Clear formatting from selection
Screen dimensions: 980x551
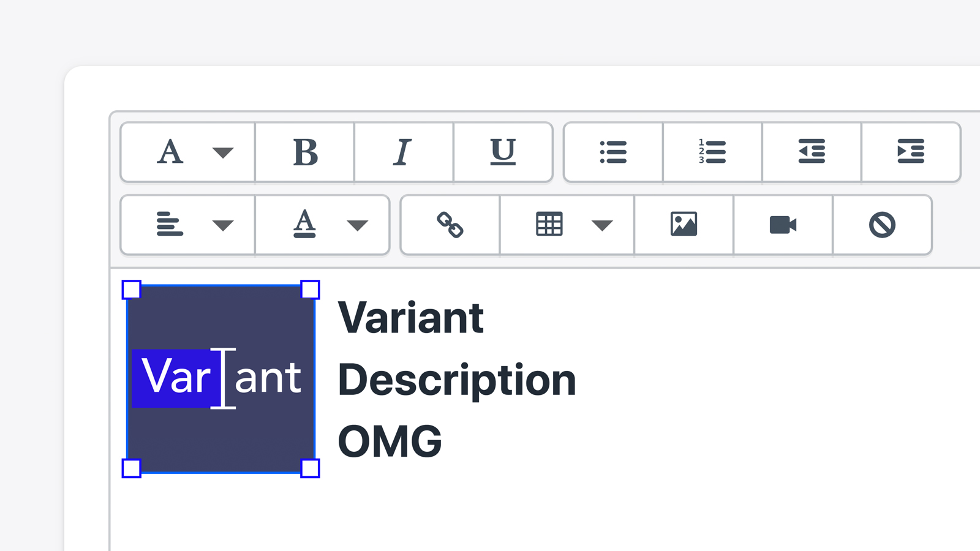(x=882, y=225)
